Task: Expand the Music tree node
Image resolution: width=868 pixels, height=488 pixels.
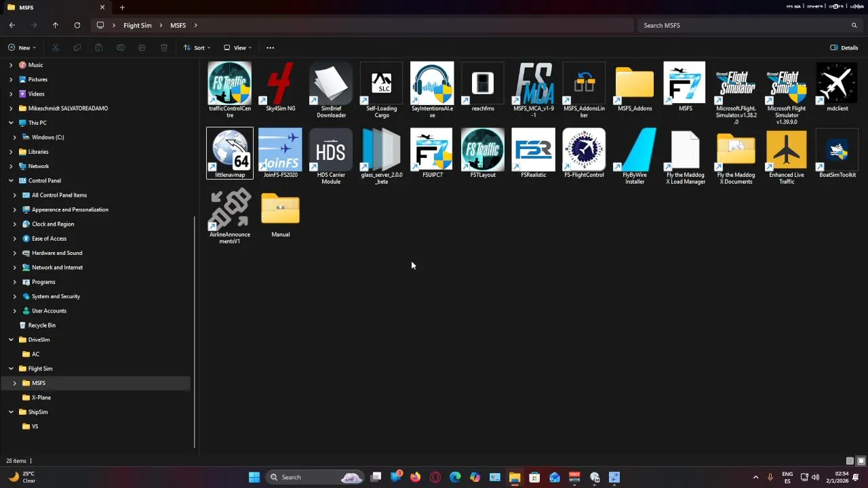Action: (x=11, y=65)
